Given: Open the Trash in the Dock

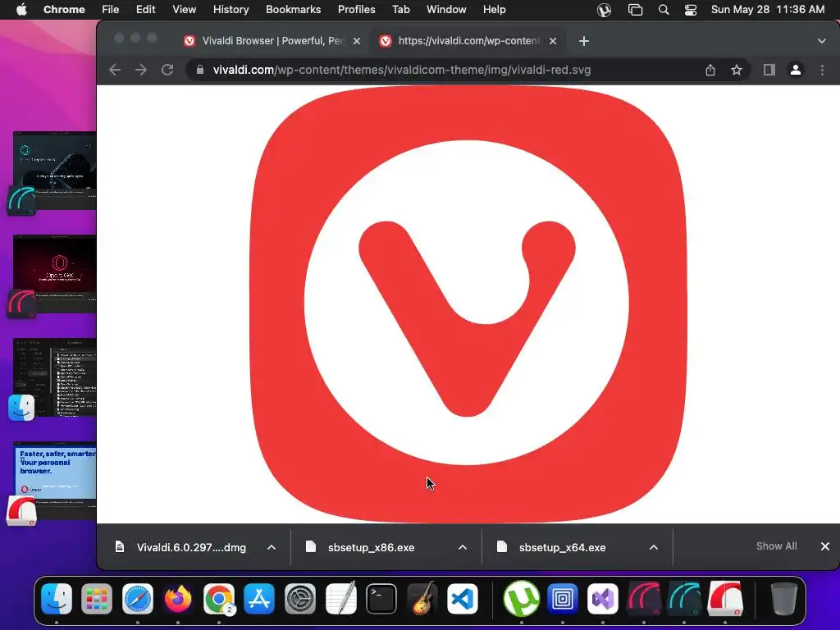Looking at the screenshot, I should click(783, 598).
